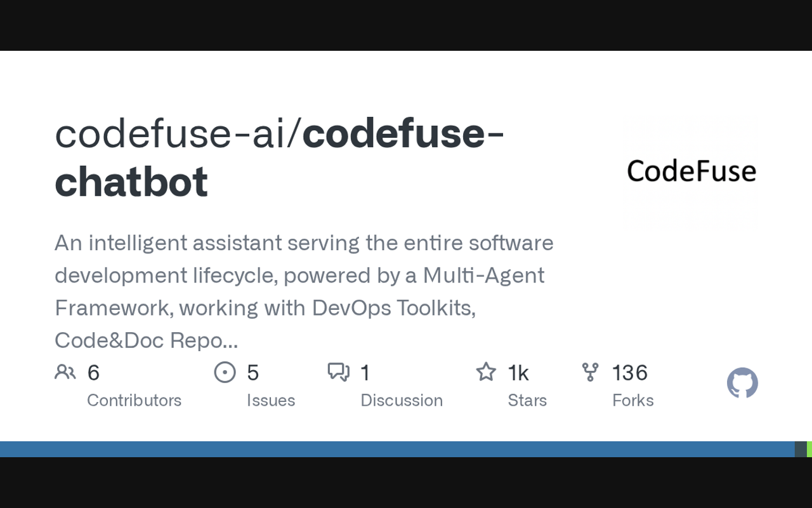Open the GitHub octocat logo

coord(742,383)
